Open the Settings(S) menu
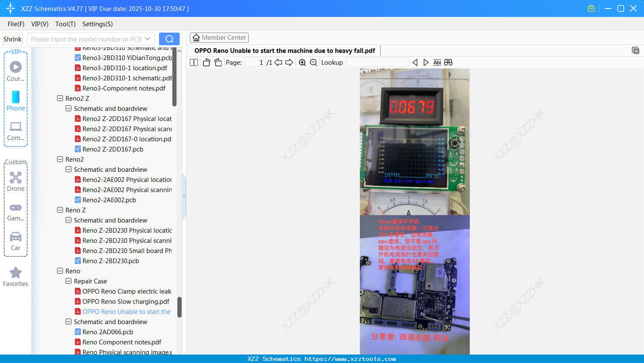644x363 pixels. point(98,24)
